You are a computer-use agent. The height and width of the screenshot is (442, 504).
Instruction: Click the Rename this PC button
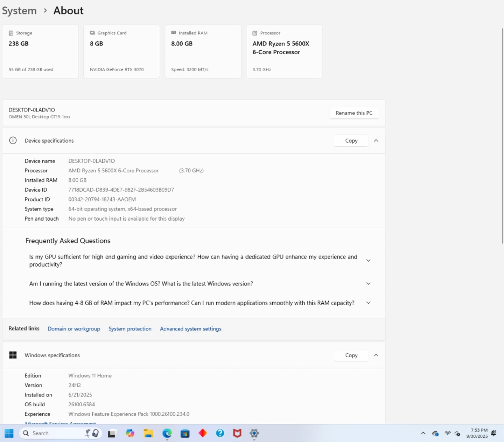354,113
